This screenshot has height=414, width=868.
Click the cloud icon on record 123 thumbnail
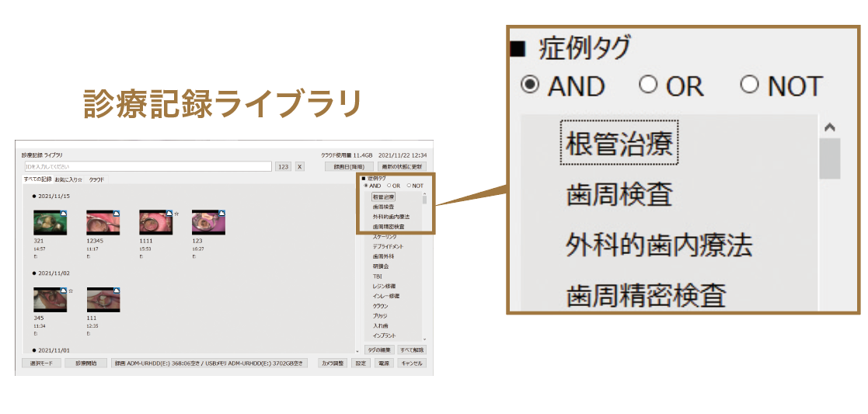[x=222, y=213]
